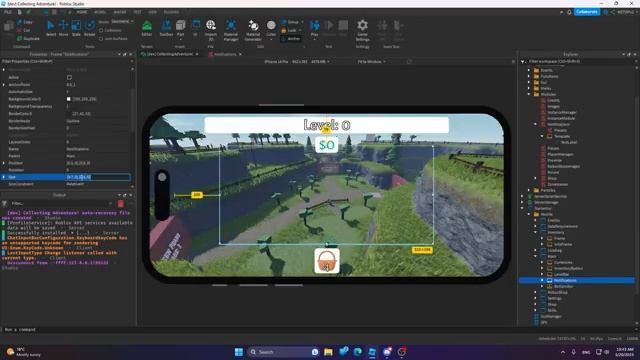
Task: Open File Explorer from taskbar
Action: (328, 352)
